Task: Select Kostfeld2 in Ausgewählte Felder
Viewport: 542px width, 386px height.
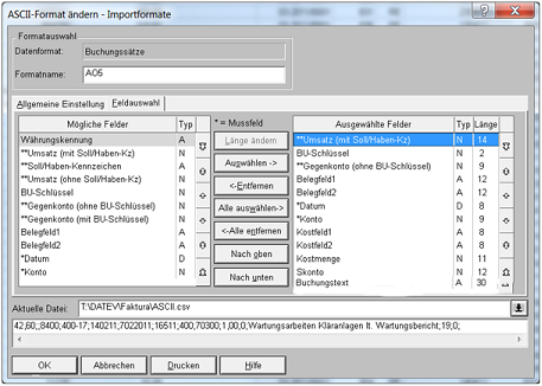Action: click(396, 245)
